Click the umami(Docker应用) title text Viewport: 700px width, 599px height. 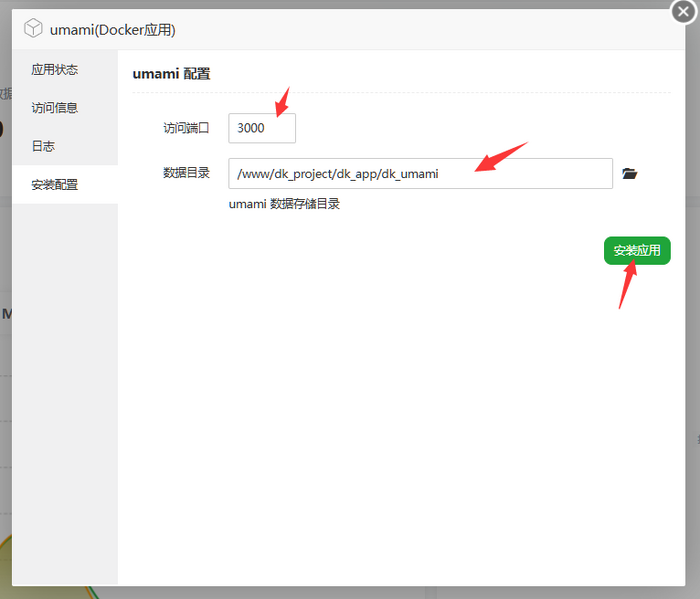(113, 30)
